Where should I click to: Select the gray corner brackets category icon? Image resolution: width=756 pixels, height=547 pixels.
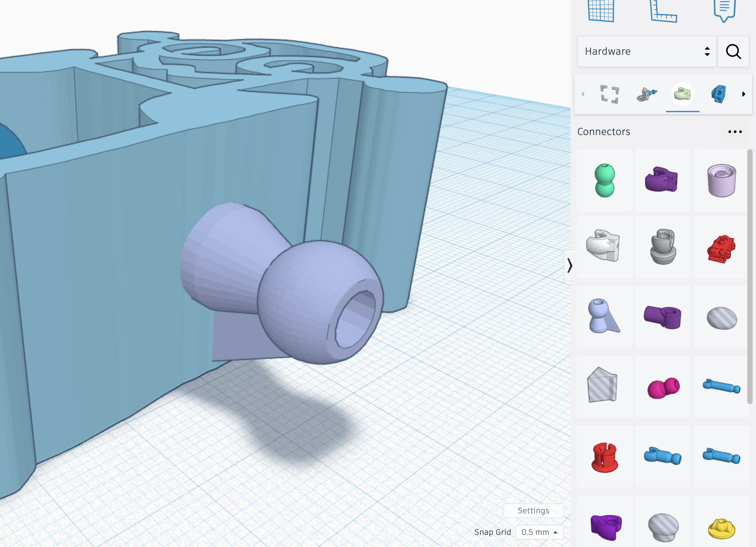[x=610, y=94]
